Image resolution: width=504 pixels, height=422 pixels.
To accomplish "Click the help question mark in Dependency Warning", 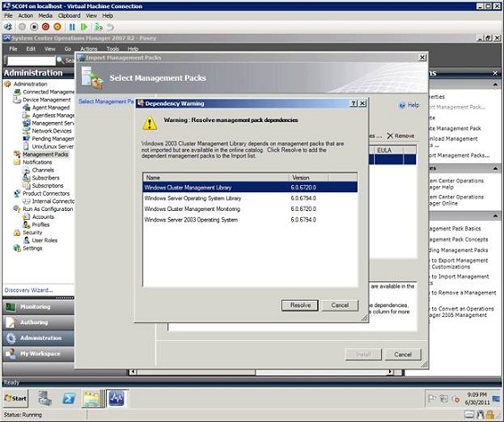I will (x=353, y=103).
